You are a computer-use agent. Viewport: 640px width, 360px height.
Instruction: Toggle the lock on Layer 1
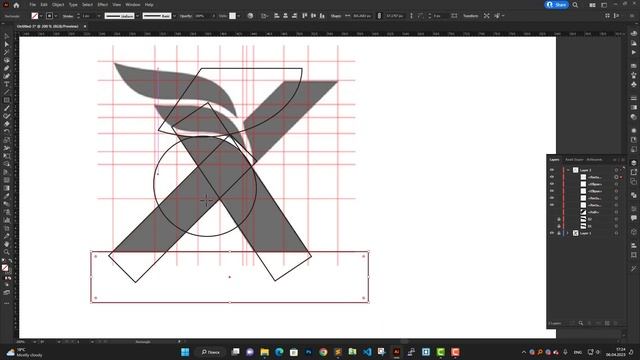559,233
